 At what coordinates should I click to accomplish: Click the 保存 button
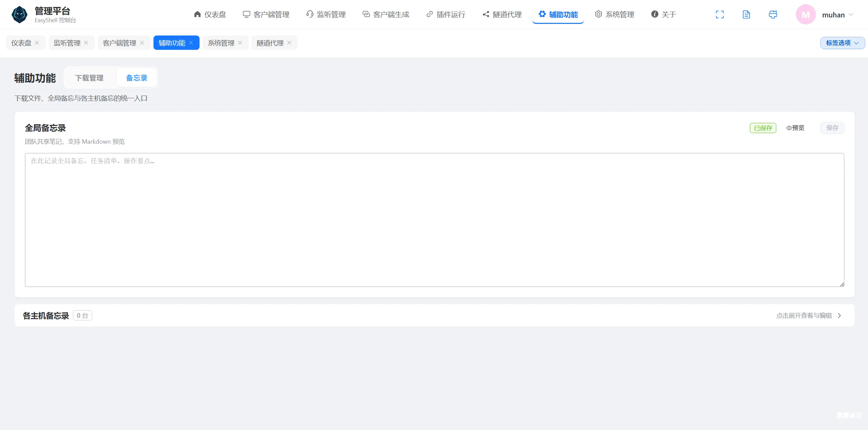tap(832, 128)
